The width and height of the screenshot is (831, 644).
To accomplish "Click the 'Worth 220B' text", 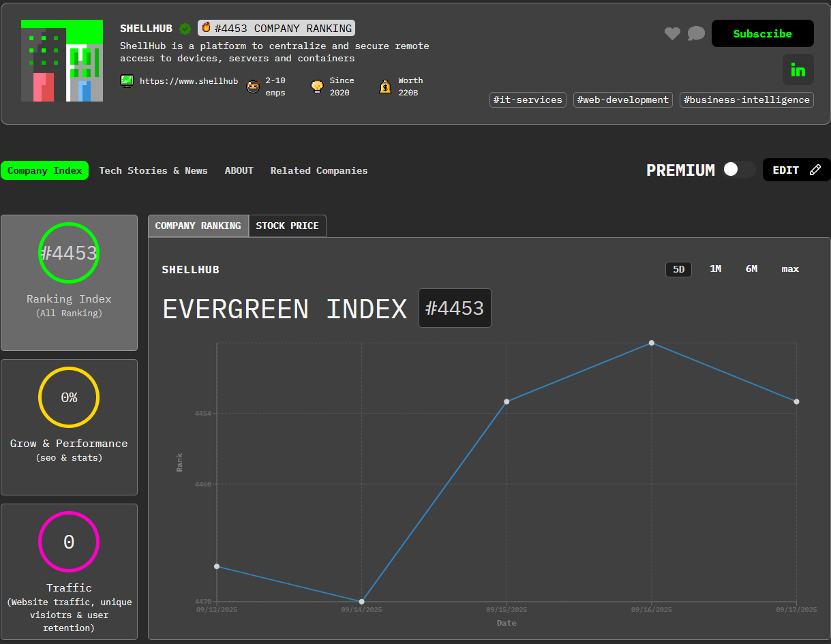I will tap(410, 87).
